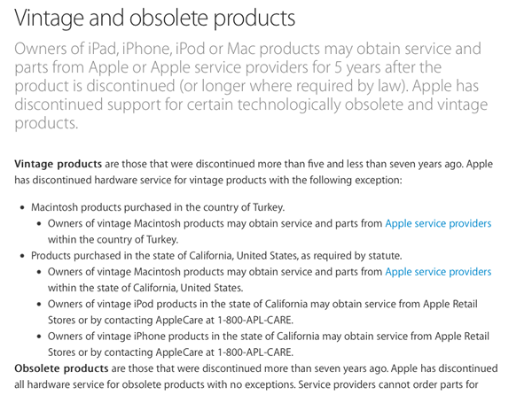This screenshot has width=532, height=395.
Task: Click '5 years' in the intro paragraph
Action: (x=357, y=67)
